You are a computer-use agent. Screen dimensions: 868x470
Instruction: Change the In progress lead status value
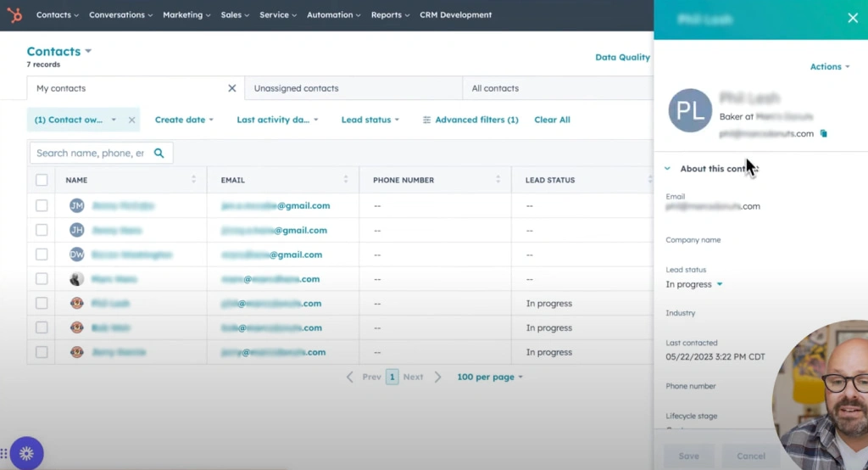point(693,284)
